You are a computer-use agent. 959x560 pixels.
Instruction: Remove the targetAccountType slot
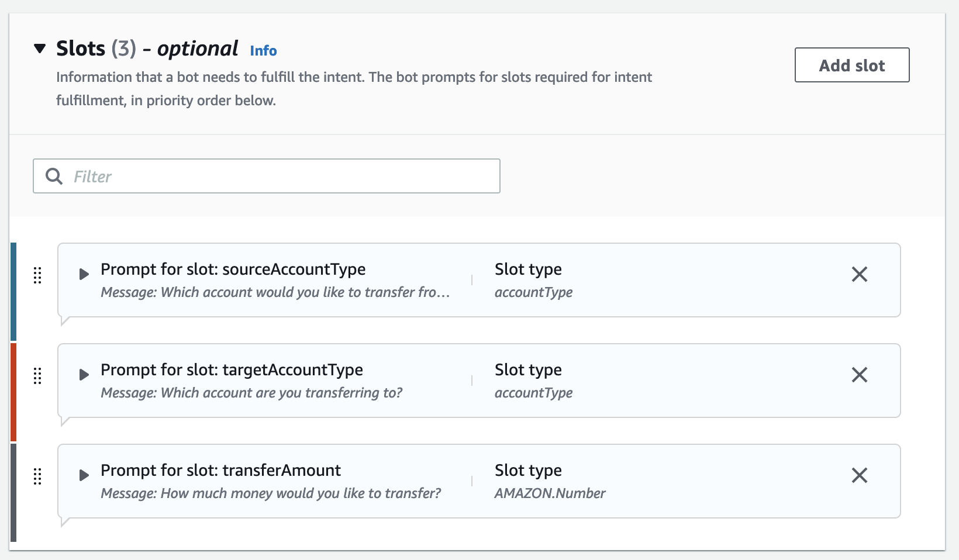(859, 375)
